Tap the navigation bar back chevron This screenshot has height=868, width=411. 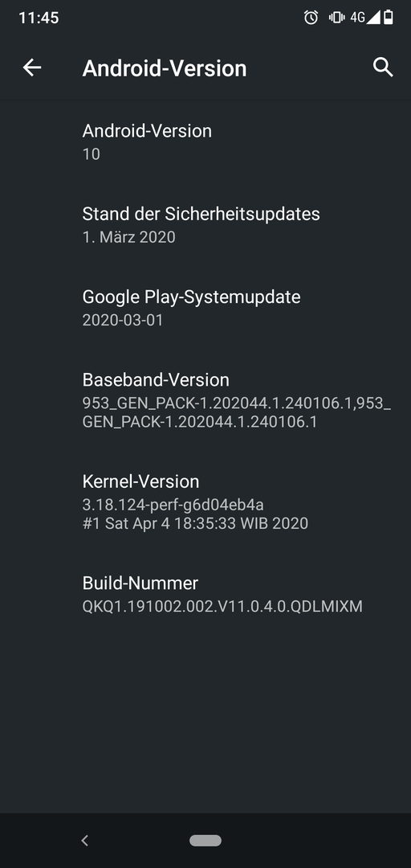click(x=84, y=841)
